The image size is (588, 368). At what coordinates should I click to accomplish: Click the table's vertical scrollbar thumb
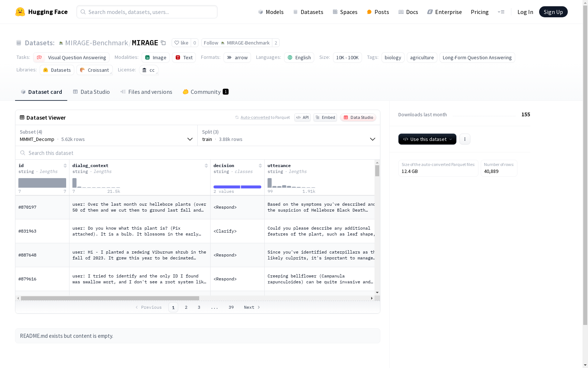(377, 171)
